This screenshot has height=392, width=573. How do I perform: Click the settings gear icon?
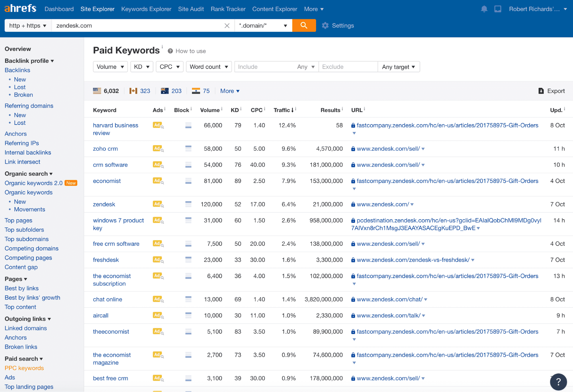(325, 25)
